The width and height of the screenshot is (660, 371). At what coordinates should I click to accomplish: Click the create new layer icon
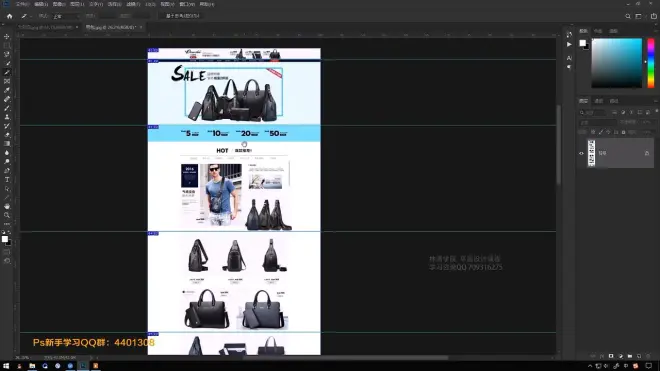point(639,356)
